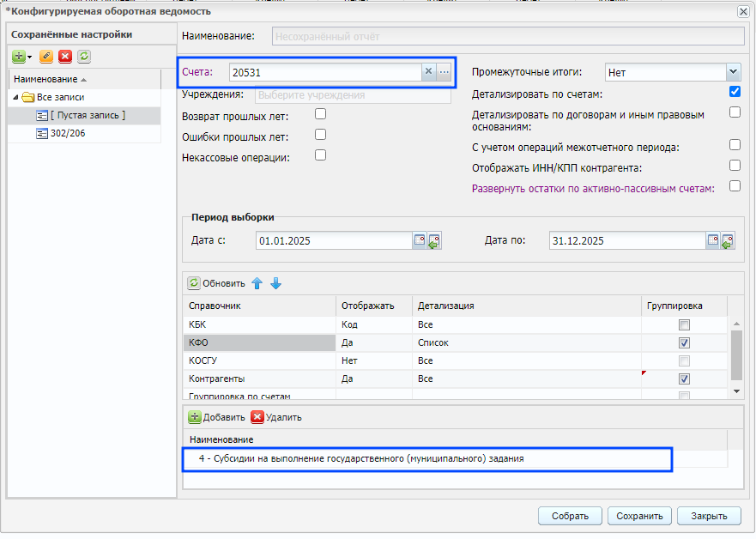Click scrollbar up arrow in справочник table
Screen dimensions: 756x539
pyautogui.click(x=736, y=324)
